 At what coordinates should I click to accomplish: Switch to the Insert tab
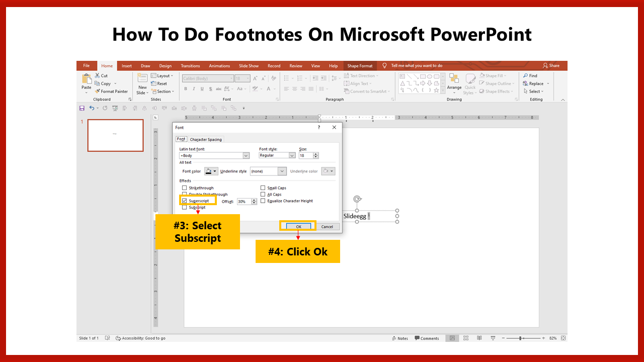127,66
